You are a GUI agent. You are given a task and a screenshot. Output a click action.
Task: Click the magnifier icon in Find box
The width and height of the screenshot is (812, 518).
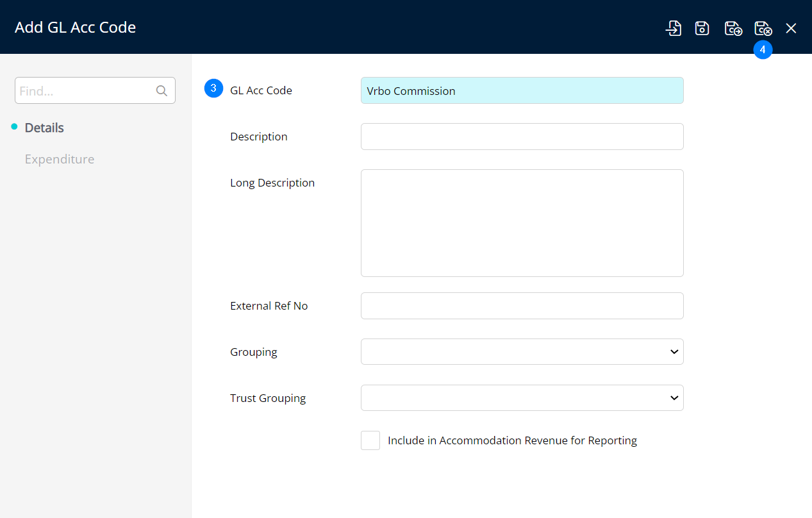coord(162,91)
